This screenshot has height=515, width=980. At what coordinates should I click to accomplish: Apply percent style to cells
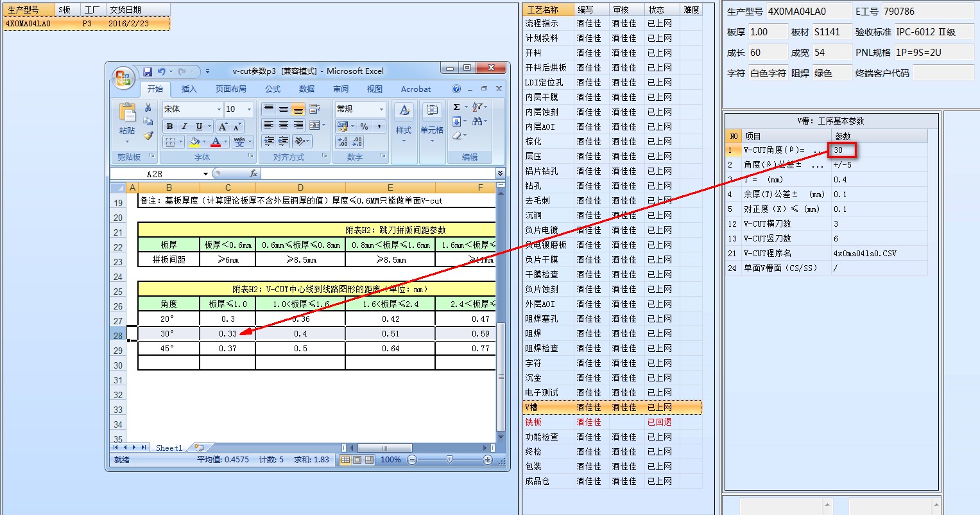pyautogui.click(x=365, y=127)
